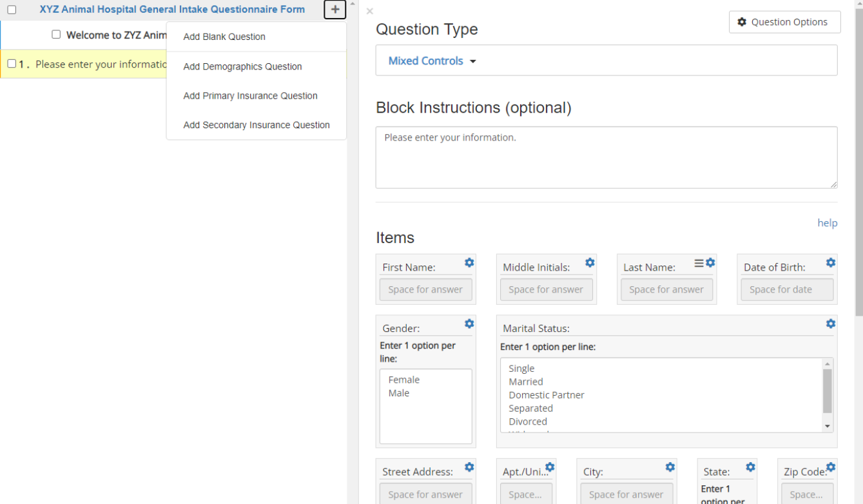This screenshot has height=504, width=863.
Task: Open gear settings for Marital Status item
Action: [x=831, y=324]
